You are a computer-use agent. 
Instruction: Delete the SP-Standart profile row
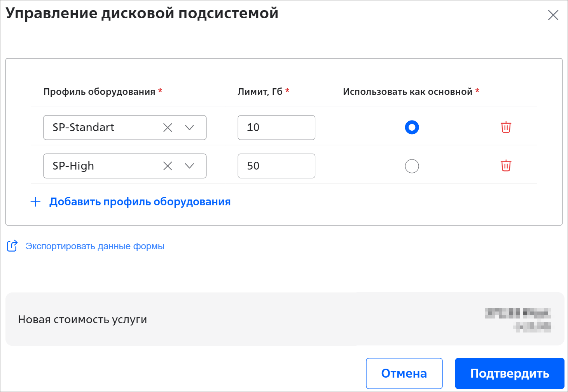(505, 127)
